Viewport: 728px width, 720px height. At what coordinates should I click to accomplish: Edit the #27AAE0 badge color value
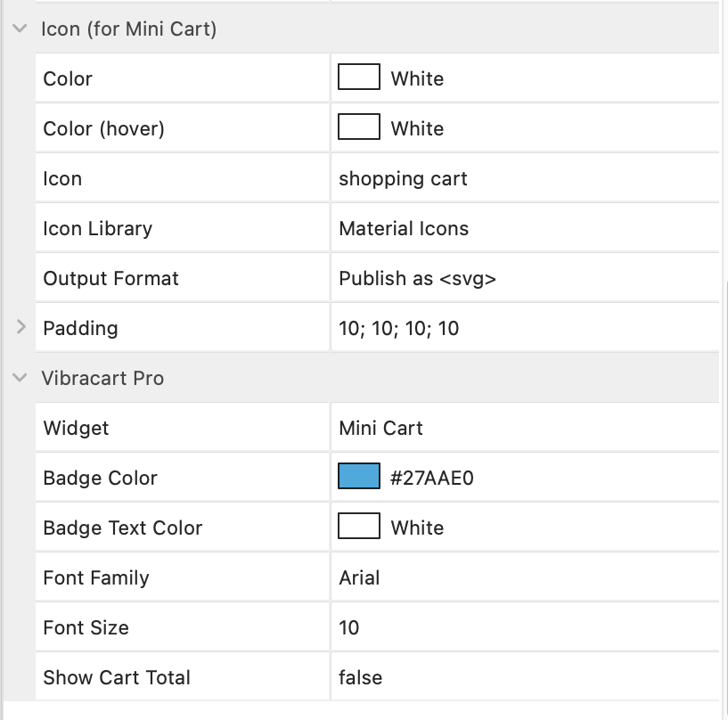(x=432, y=478)
